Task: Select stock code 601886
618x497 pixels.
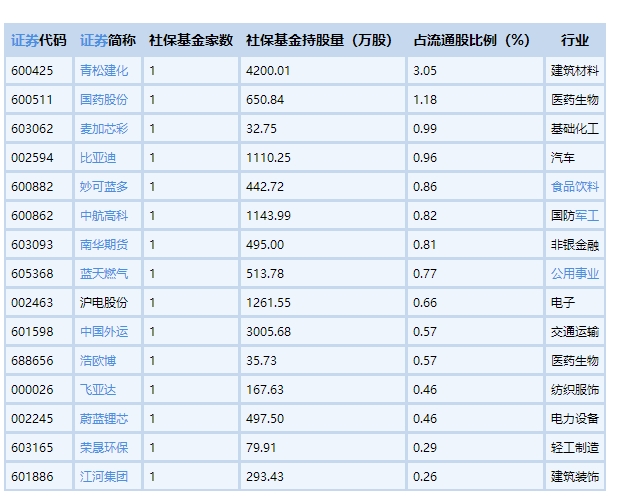Action: 32,477
